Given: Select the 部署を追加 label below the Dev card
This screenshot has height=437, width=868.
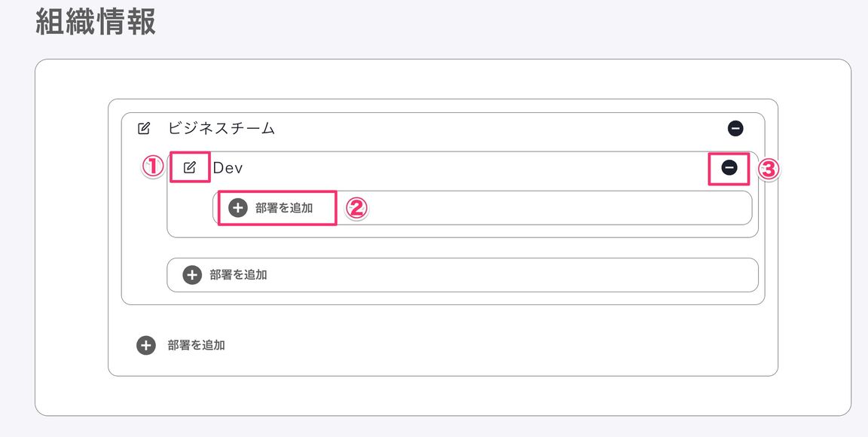Looking at the screenshot, I should click(238, 275).
